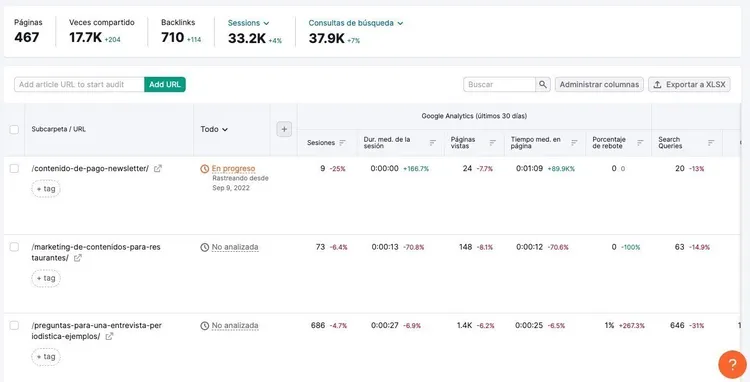Click the 646 search queries cell

coord(677,325)
